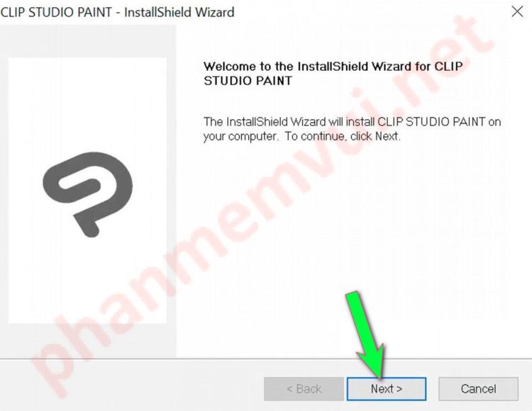
Task: Click the curved tail of the logo
Action: click(85, 224)
